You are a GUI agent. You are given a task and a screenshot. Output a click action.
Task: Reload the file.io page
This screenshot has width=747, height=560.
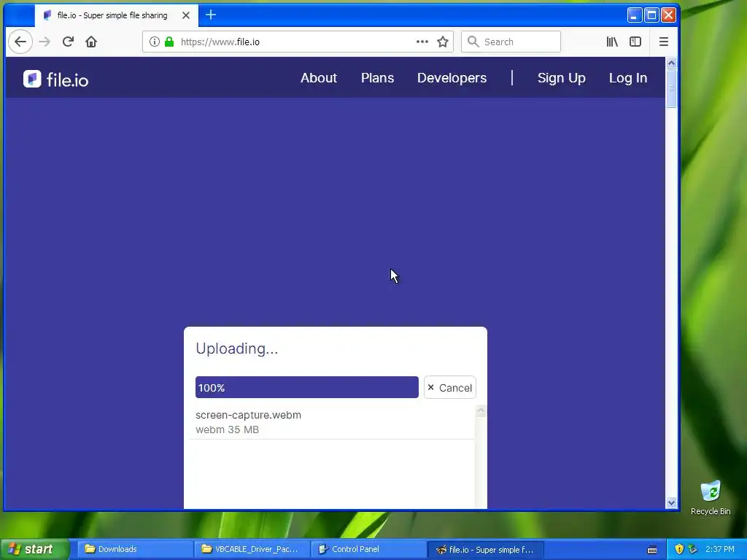coord(68,42)
